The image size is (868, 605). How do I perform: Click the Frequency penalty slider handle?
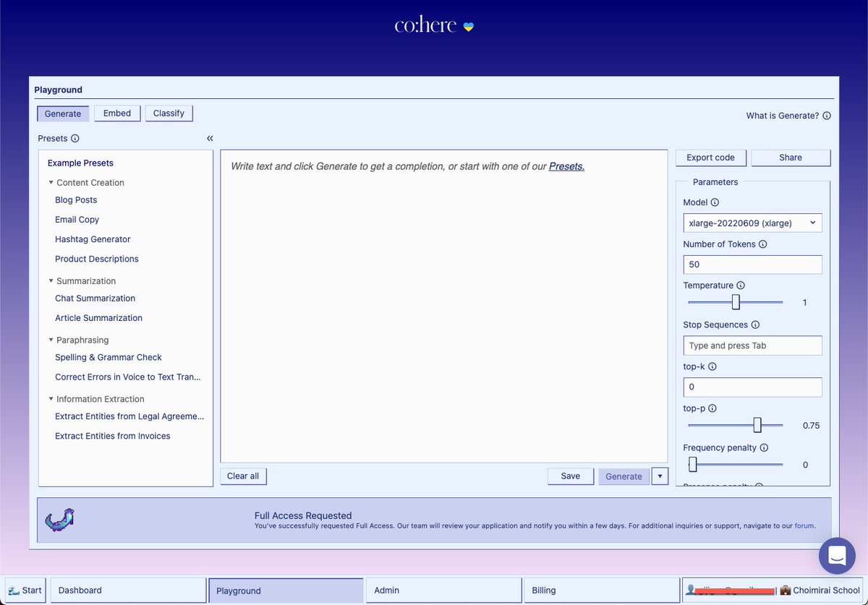pos(692,465)
